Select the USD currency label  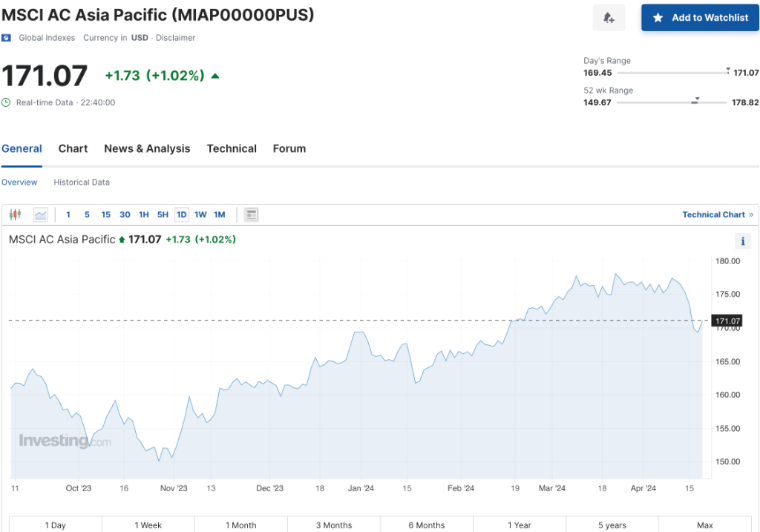click(x=140, y=38)
